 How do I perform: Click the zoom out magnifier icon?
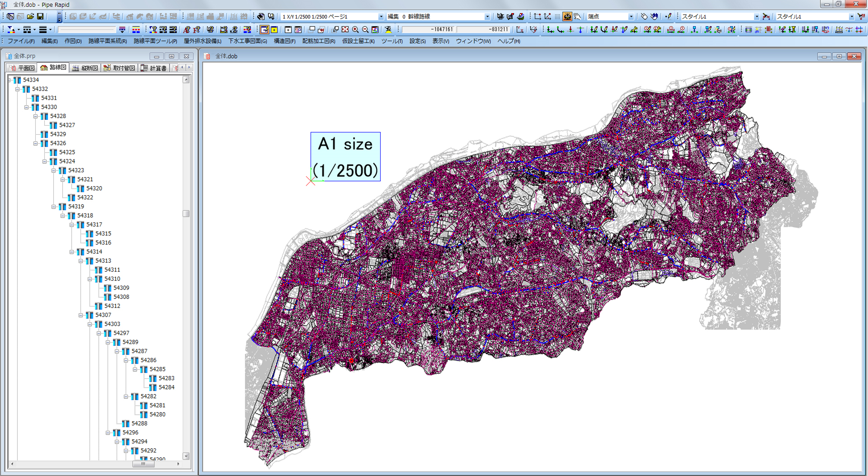[x=365, y=30]
